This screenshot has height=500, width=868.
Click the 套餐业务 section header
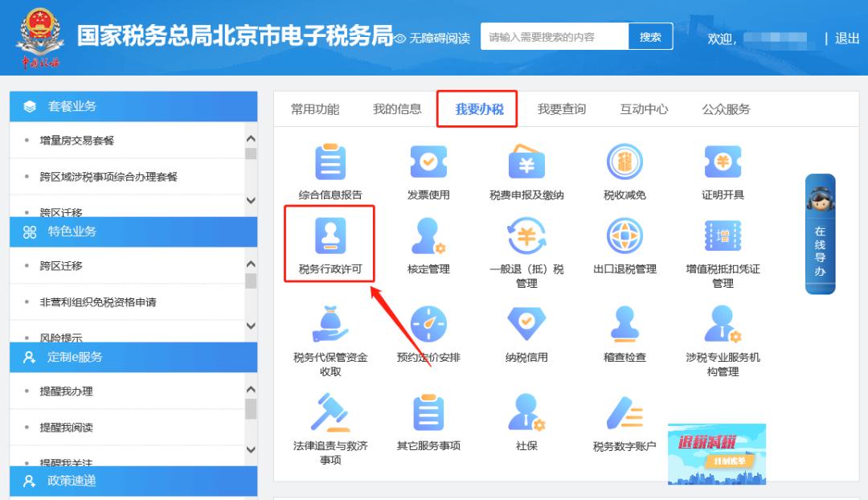[x=133, y=106]
